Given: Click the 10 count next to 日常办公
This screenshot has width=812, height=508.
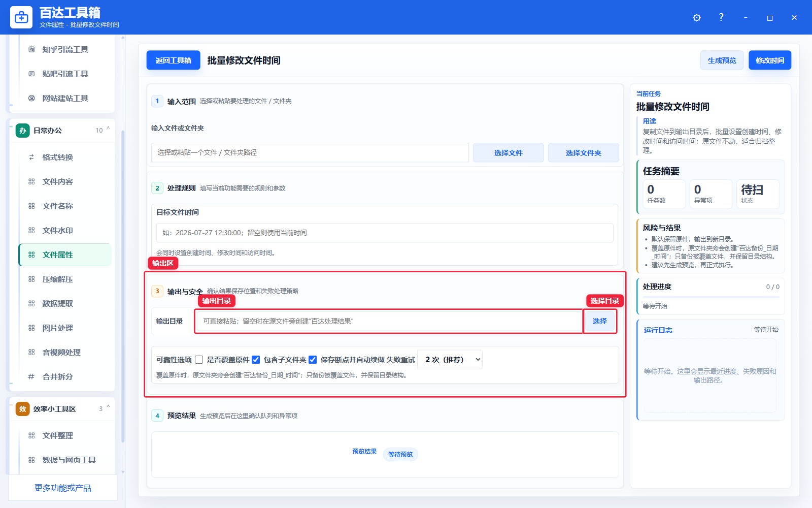Looking at the screenshot, I should pos(99,131).
